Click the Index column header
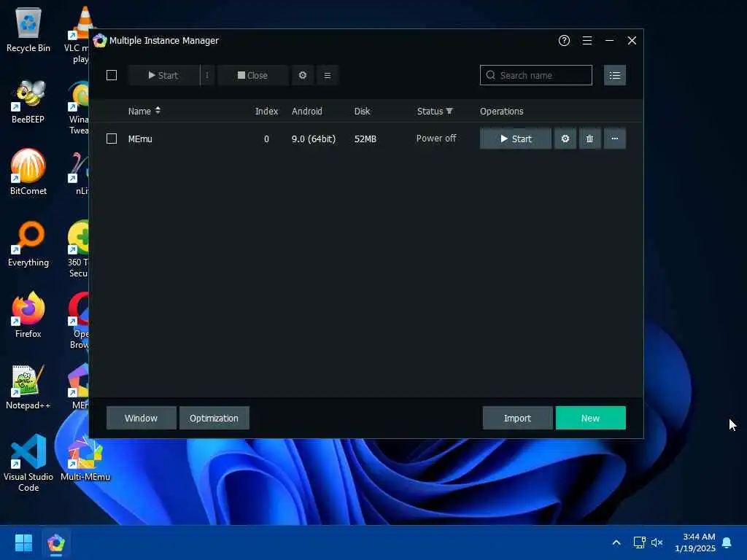 pos(266,111)
